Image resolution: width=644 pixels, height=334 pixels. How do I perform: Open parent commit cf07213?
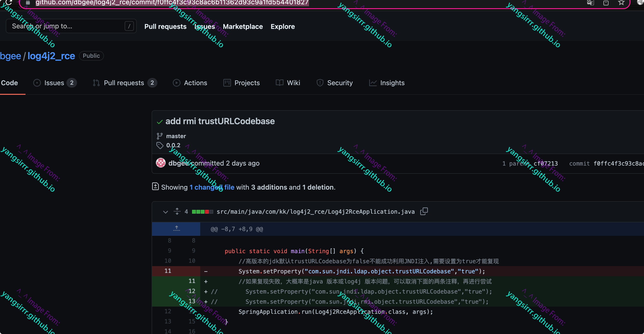tap(546, 163)
